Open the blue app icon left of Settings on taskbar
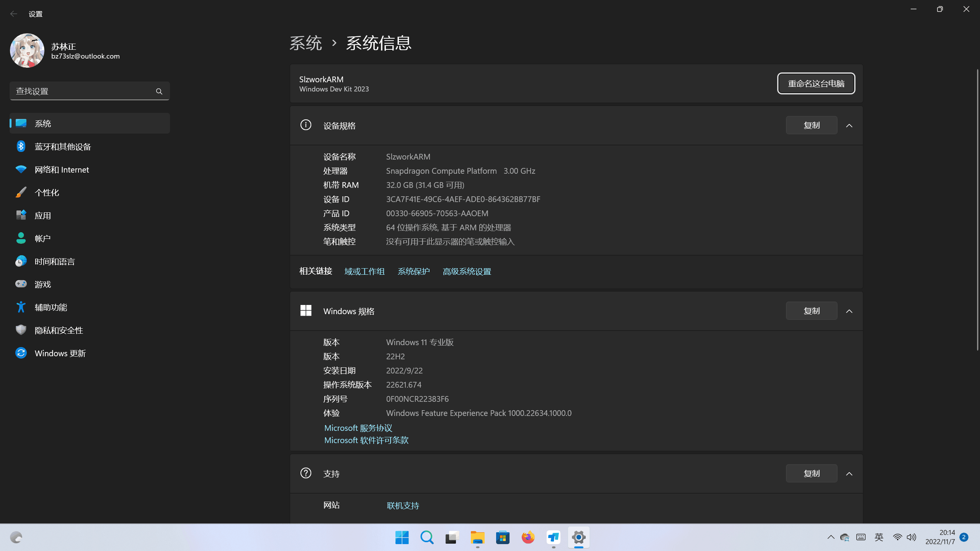Viewport: 980px width, 551px height. pos(554,538)
